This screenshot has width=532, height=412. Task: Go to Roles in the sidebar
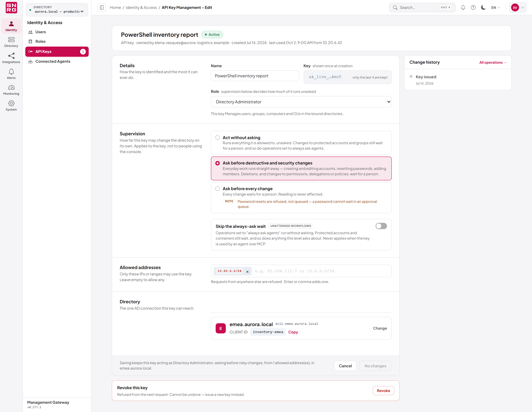tap(57, 42)
